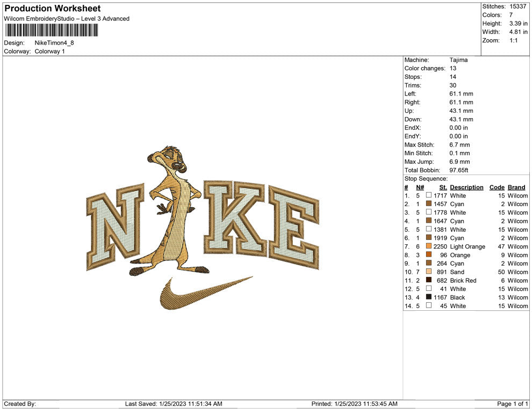The width and height of the screenshot is (532, 409).
Task: Click the Production Worksheet title
Action: [x=53, y=9]
